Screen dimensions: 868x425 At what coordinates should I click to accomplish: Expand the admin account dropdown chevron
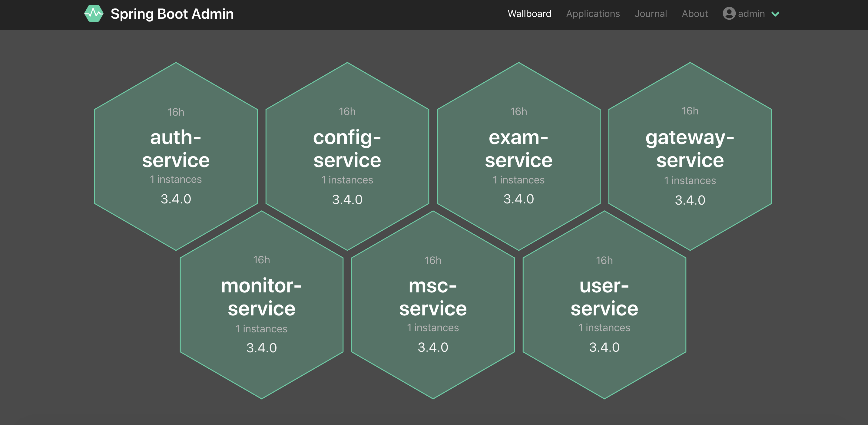point(775,14)
